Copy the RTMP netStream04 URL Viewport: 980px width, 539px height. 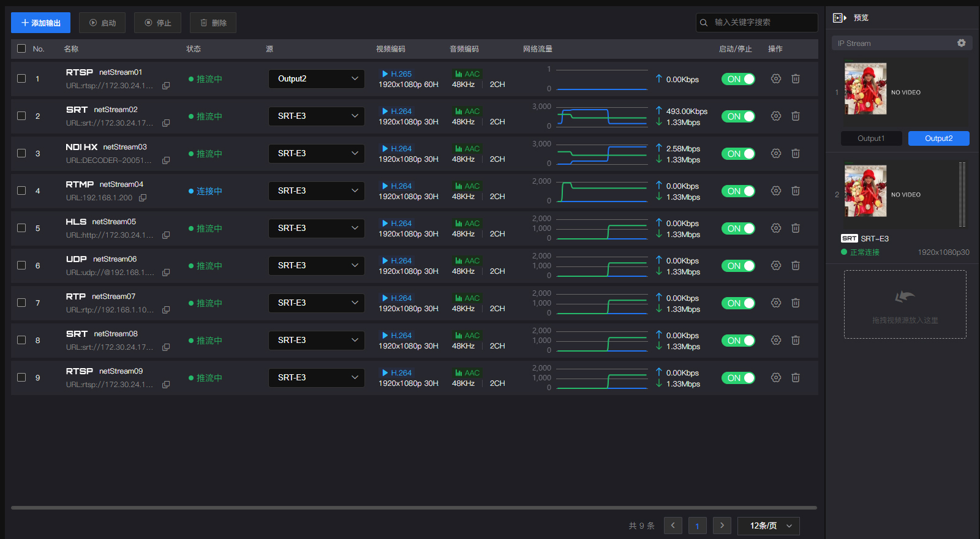(x=143, y=198)
